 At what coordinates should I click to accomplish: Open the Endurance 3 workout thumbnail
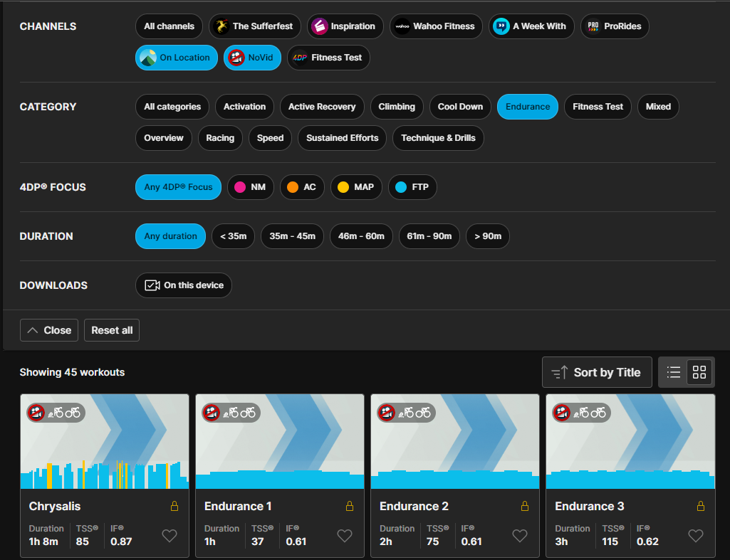click(x=630, y=442)
